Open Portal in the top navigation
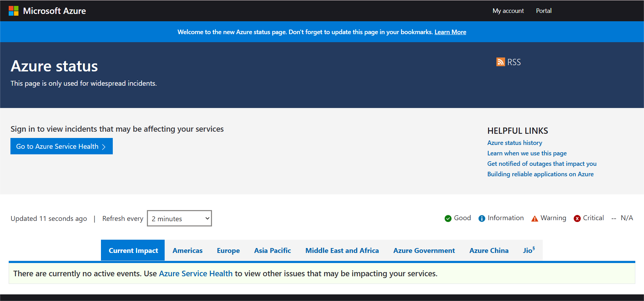 tap(543, 11)
